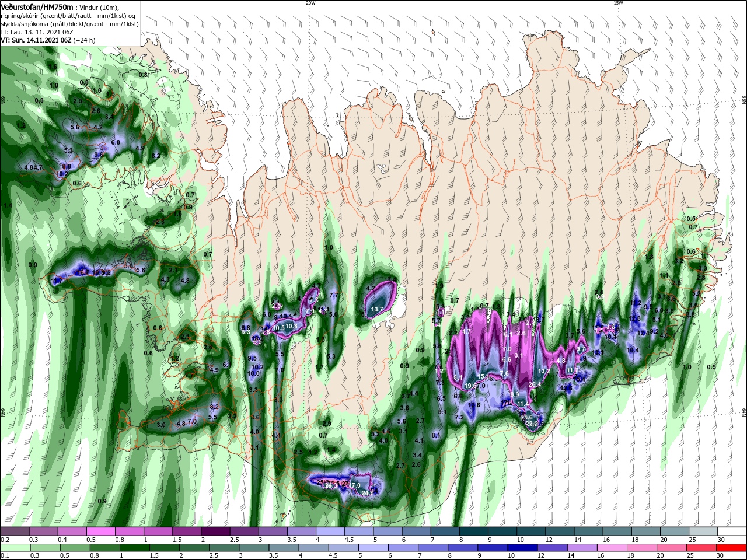Pick darkest purple swatch between 2 and 2.5 in upper legend
The width and height of the screenshot is (747, 560).
(x=215, y=531)
